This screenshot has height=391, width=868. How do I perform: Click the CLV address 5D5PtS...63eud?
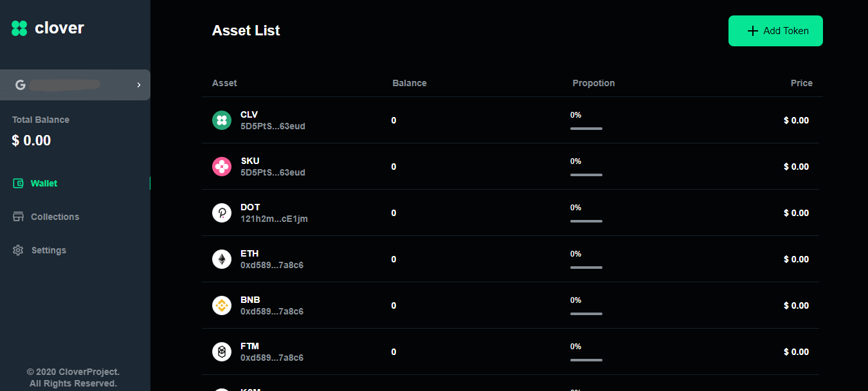[x=273, y=127]
